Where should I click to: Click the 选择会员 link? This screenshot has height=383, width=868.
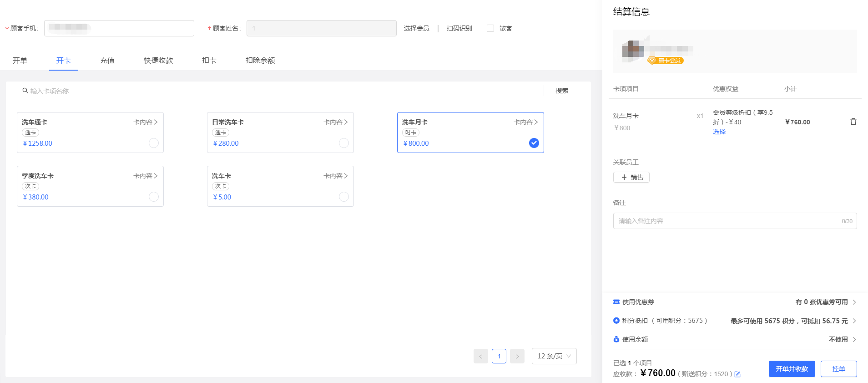pyautogui.click(x=416, y=28)
